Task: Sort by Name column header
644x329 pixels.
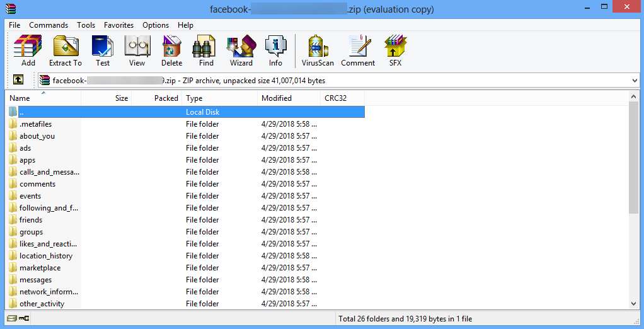Action: click(x=43, y=98)
